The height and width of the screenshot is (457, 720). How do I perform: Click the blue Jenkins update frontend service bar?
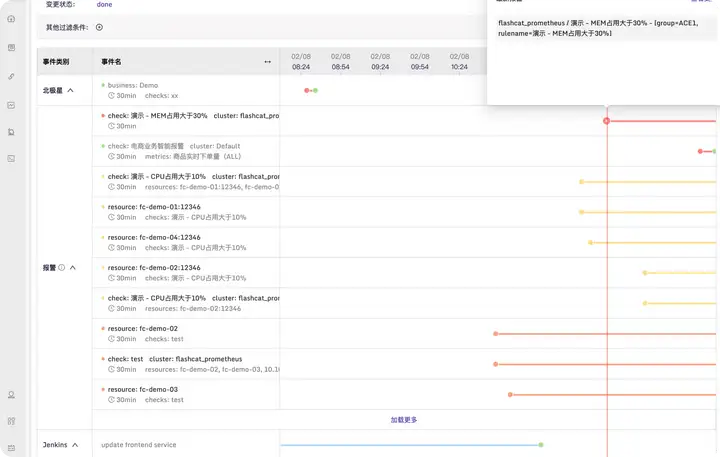[x=410, y=444]
